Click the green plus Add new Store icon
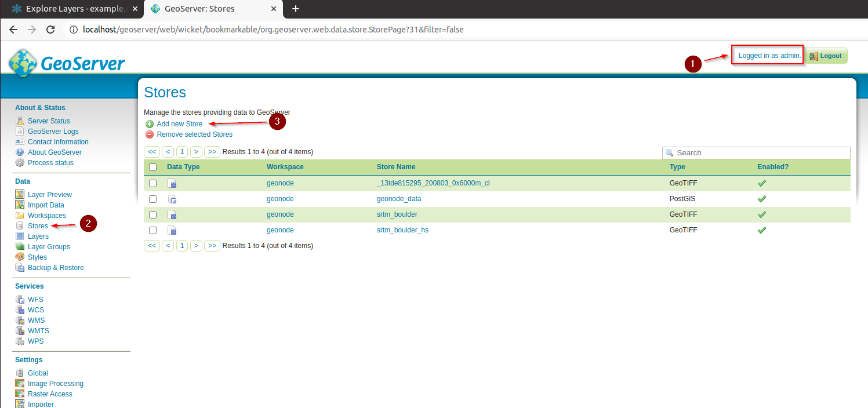Viewport: 868px width, 408px height. (x=150, y=124)
